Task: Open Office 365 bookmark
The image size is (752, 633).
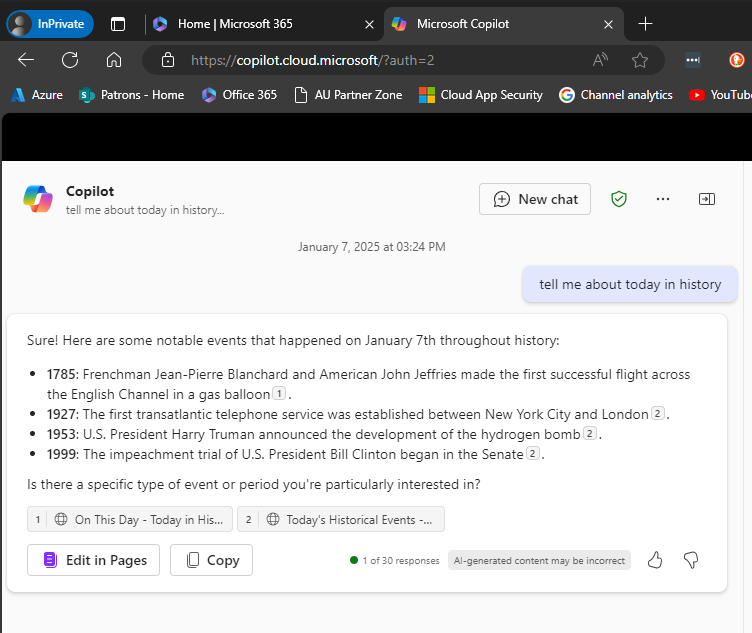Action: coord(239,95)
